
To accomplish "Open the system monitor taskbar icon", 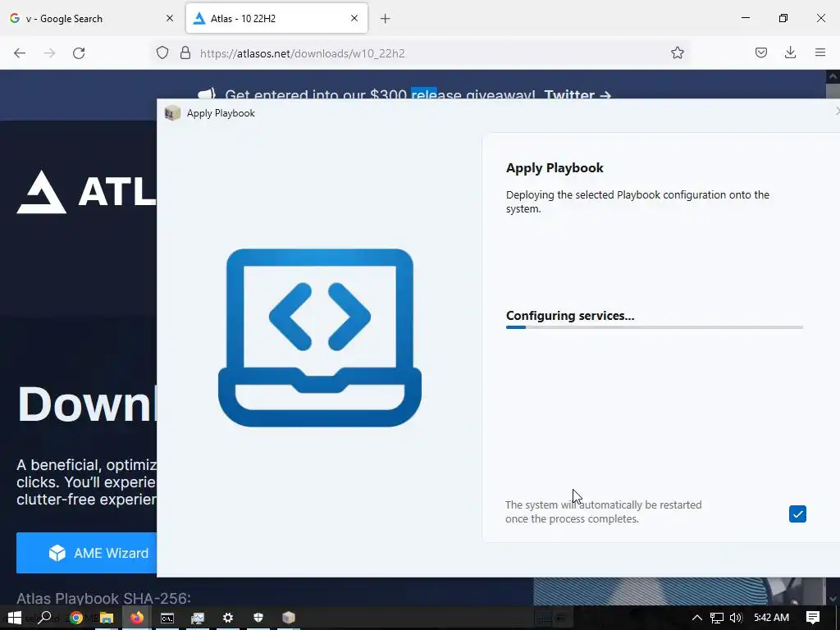I will point(198,618).
